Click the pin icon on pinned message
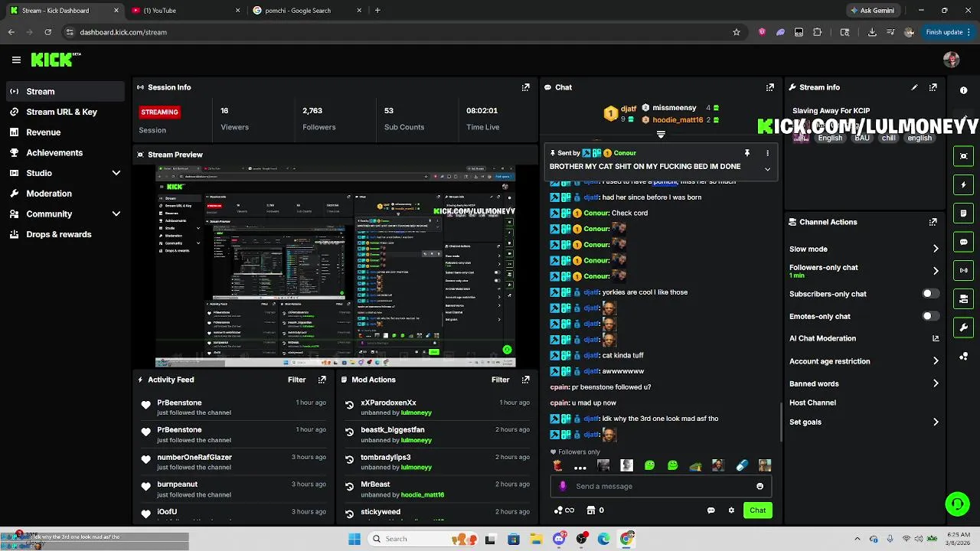This screenshot has height=551, width=980. [x=747, y=153]
